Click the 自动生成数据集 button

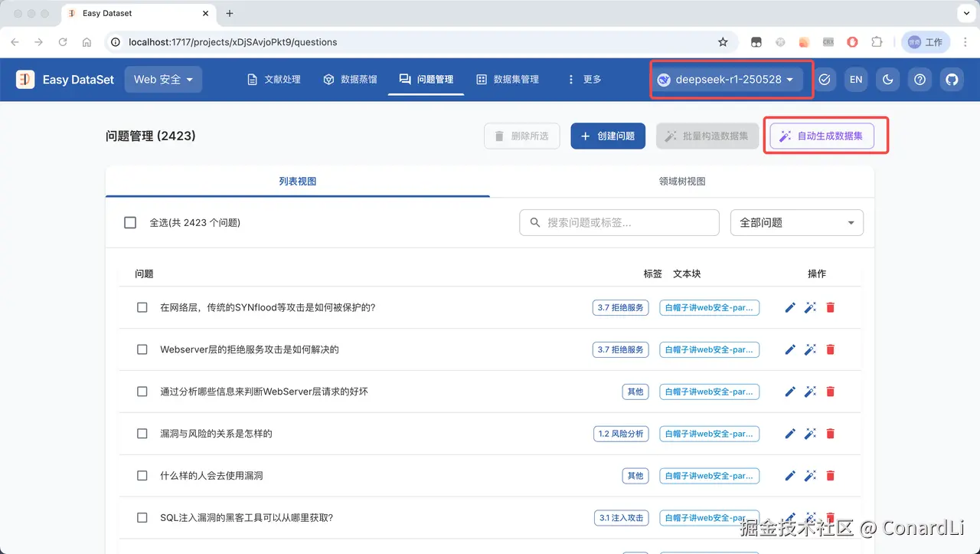coord(822,136)
